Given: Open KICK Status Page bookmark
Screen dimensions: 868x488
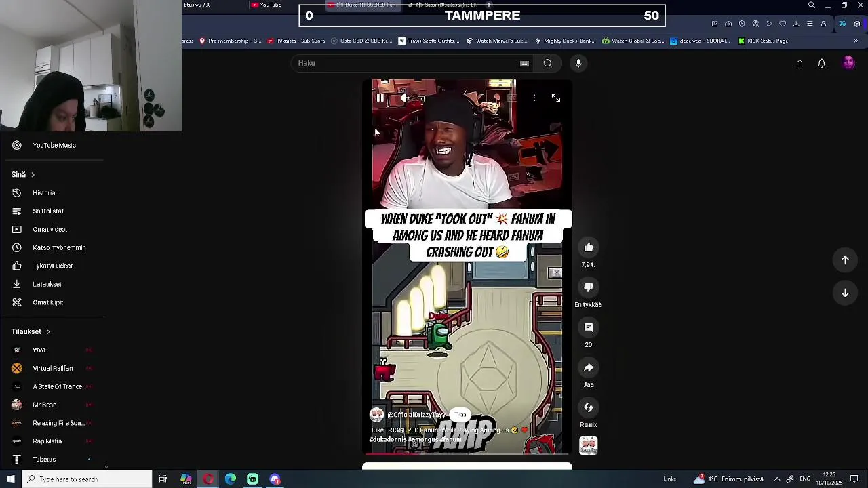Looking at the screenshot, I should point(763,41).
